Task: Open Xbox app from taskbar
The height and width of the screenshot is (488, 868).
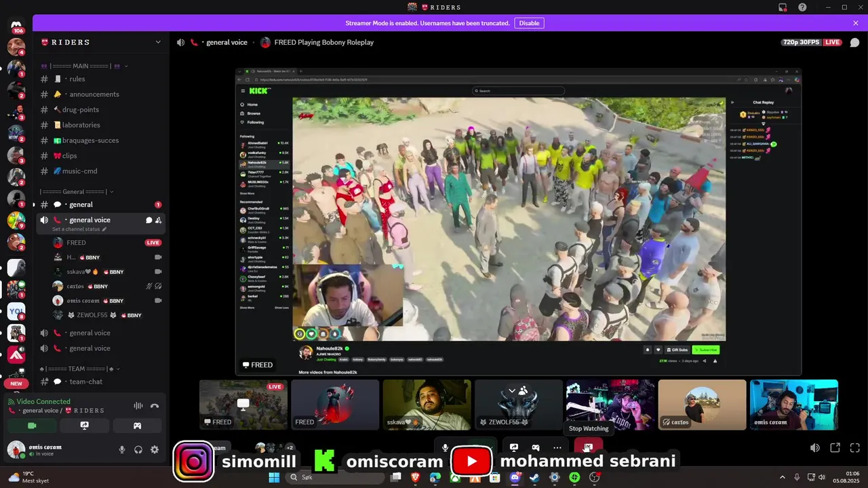Action: 455,477
